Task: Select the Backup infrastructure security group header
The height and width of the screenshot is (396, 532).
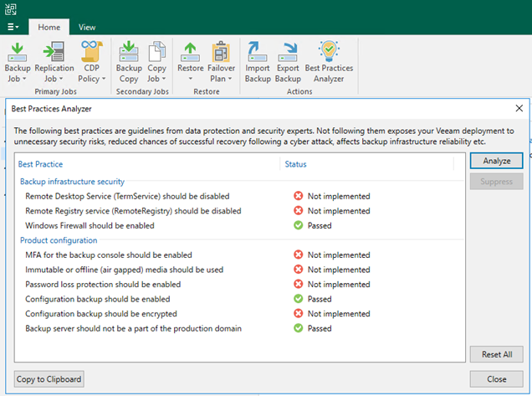Action: pyautogui.click(x=72, y=182)
